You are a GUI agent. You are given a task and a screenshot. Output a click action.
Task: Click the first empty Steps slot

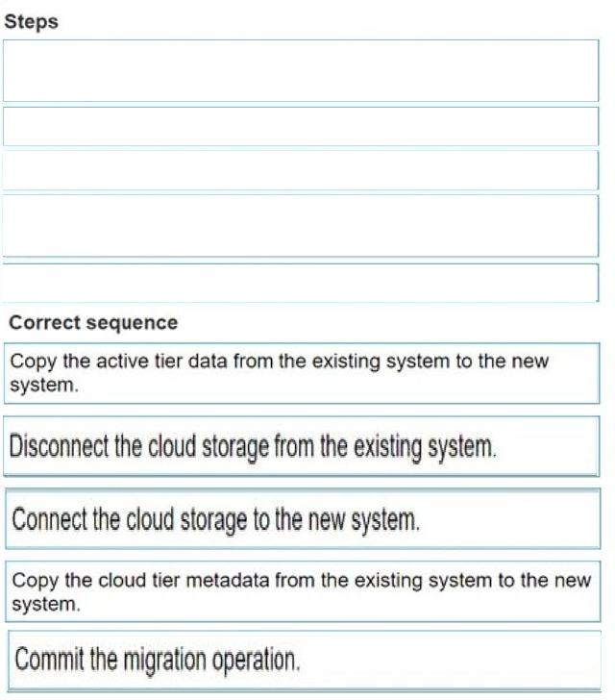[x=301, y=70]
